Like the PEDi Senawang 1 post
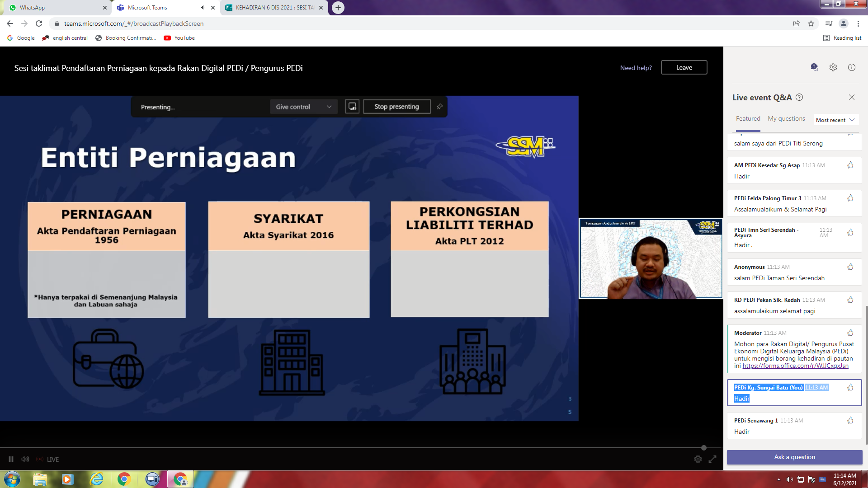 tap(850, 421)
